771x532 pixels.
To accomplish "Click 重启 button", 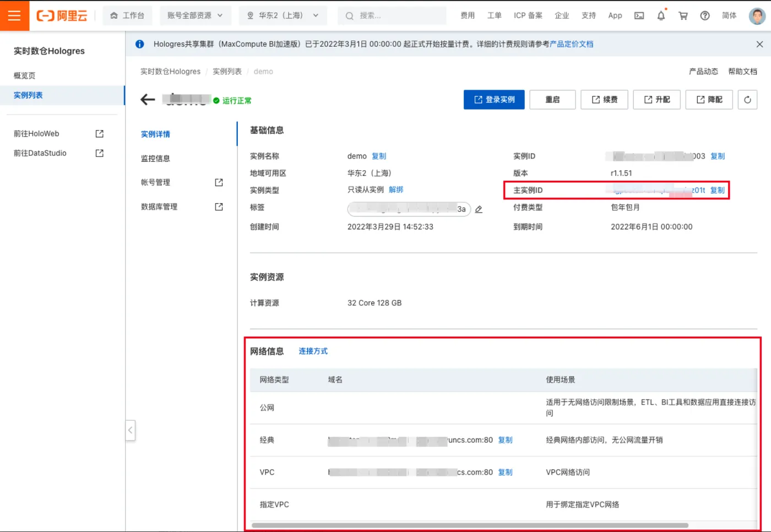I will 552,100.
